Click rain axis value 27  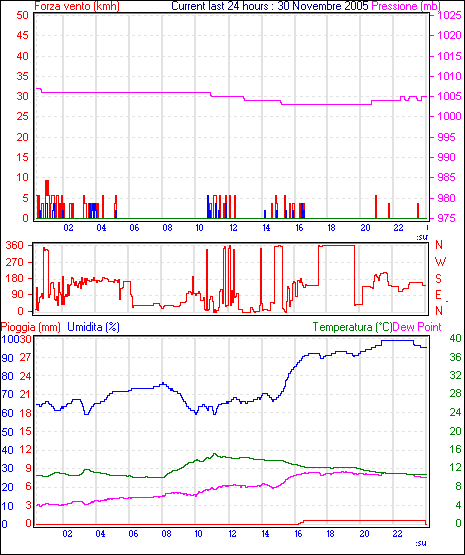coord(26,357)
